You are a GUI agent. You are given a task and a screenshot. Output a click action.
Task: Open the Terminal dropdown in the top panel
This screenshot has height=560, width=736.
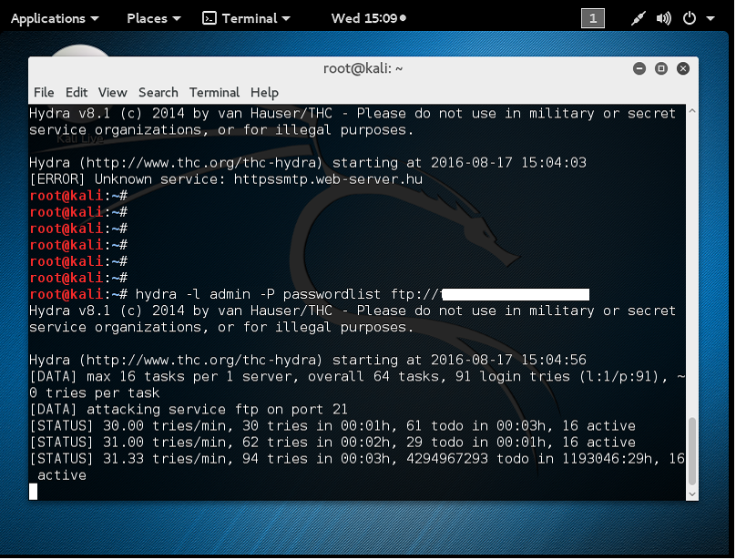252,17
